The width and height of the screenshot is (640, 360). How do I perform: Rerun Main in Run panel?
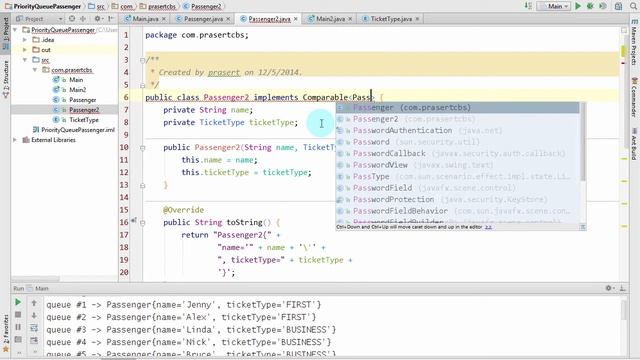pyautogui.click(x=18, y=302)
